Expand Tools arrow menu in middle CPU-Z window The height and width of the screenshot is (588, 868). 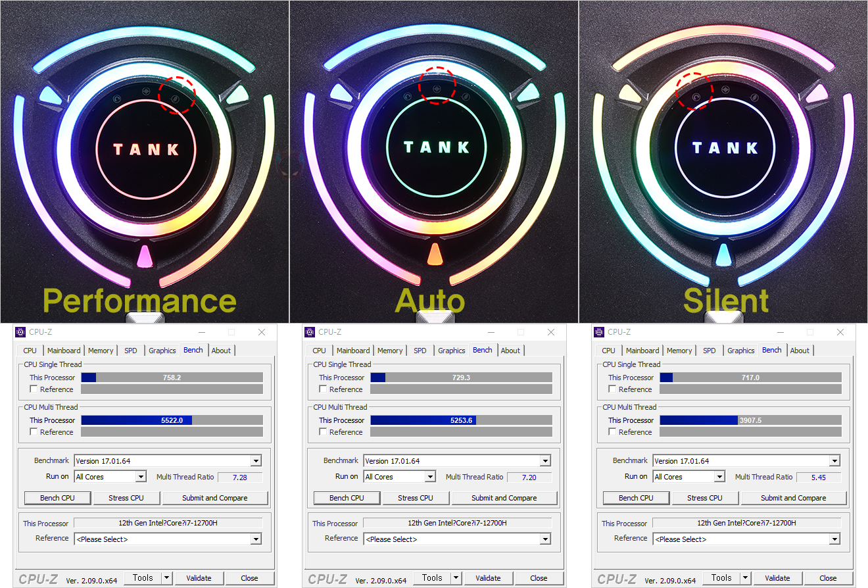(456, 578)
